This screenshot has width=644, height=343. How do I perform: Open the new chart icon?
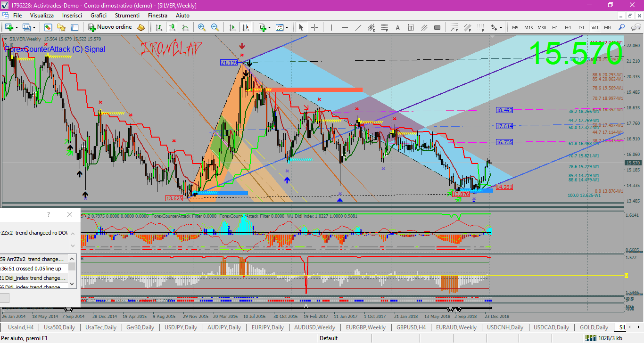tap(9, 27)
